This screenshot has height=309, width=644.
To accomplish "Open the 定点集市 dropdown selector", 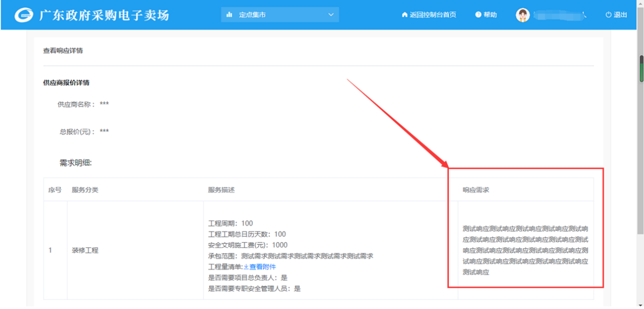I will (280, 15).
